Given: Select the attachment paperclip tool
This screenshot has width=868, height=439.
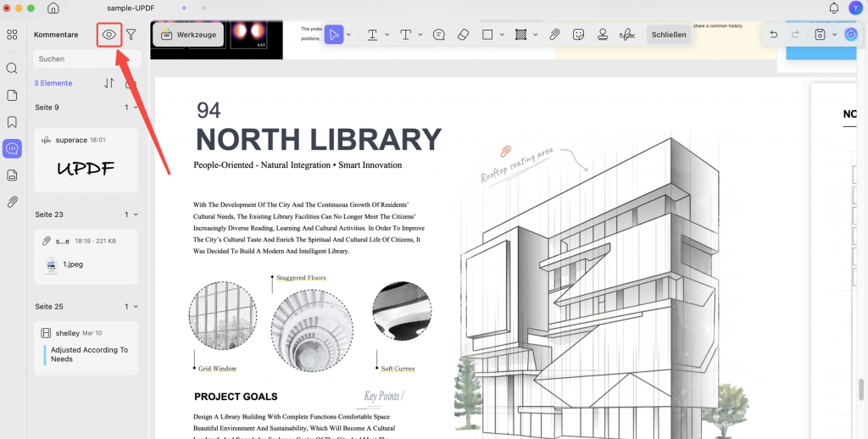Looking at the screenshot, I should click(554, 34).
